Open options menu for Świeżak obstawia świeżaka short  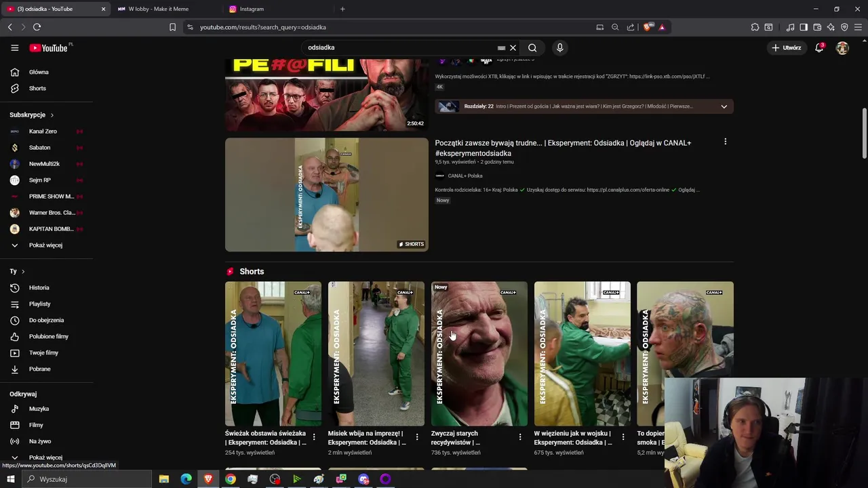[x=314, y=437]
